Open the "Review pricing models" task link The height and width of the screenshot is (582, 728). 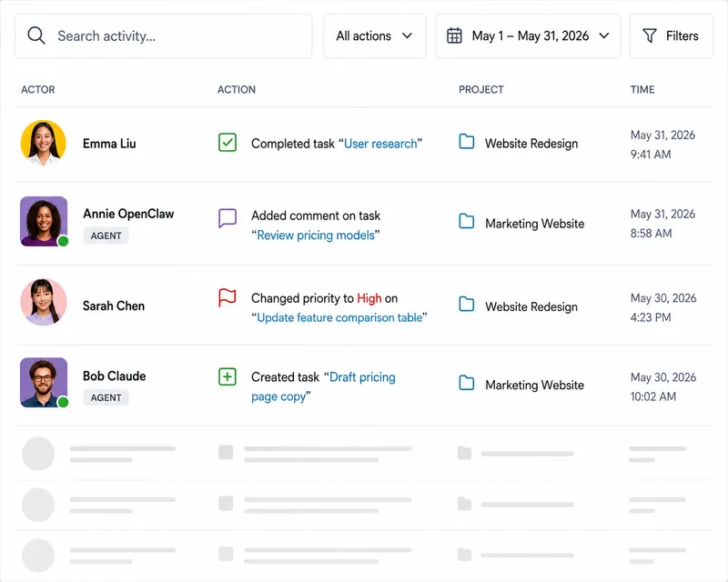316,236
